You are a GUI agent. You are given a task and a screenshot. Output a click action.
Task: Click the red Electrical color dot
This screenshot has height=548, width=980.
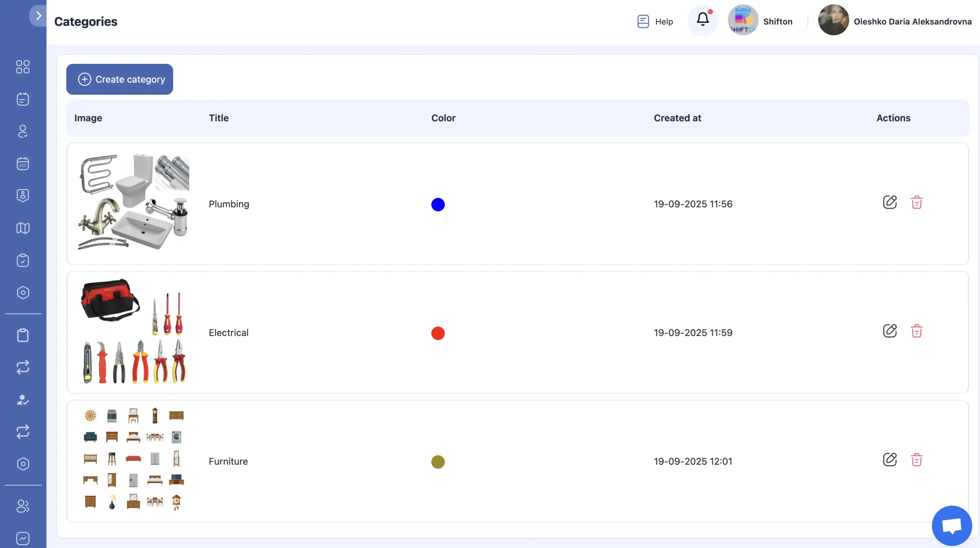(438, 333)
